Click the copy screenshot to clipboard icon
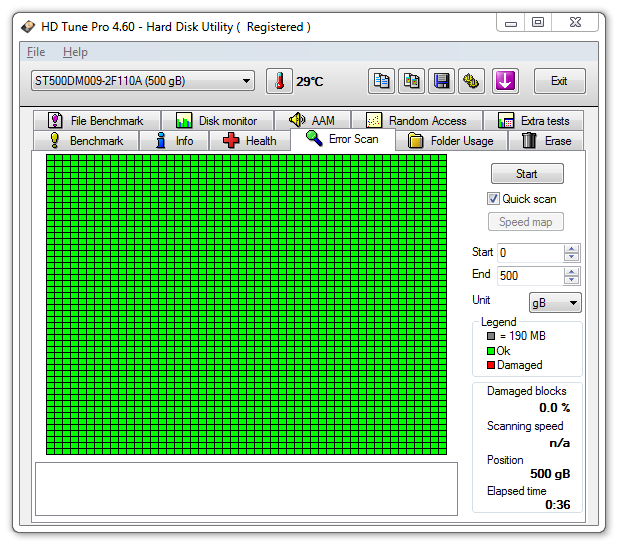617x543 pixels. click(x=411, y=81)
